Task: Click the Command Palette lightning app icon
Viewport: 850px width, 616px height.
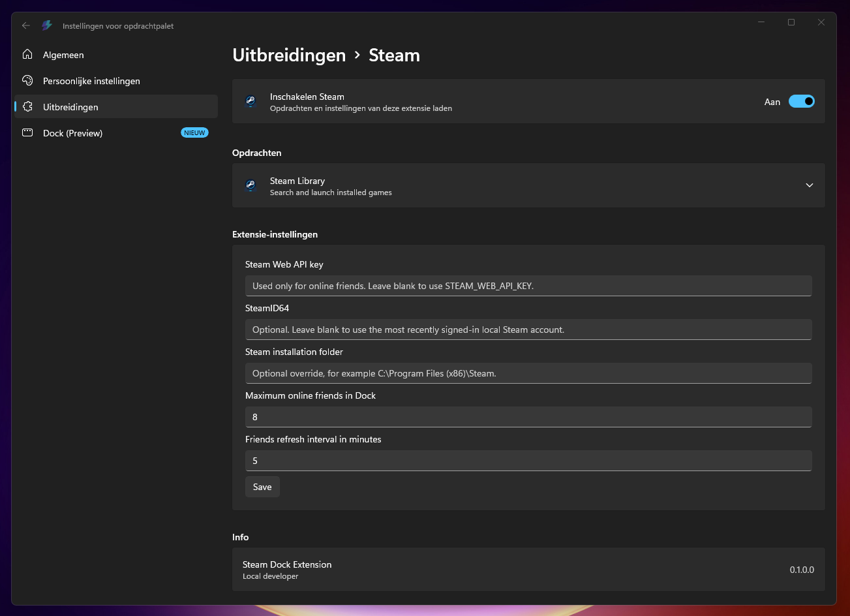Action: pyautogui.click(x=47, y=25)
